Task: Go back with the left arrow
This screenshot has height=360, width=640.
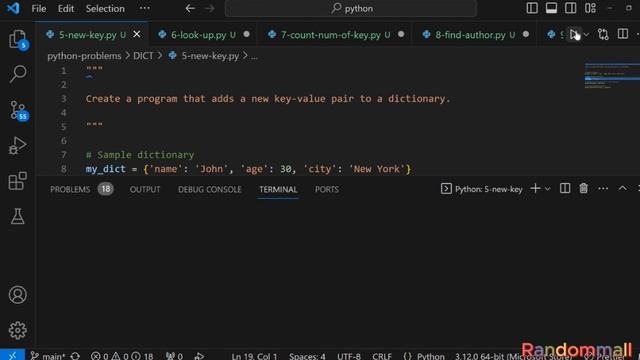Action: (x=190, y=8)
